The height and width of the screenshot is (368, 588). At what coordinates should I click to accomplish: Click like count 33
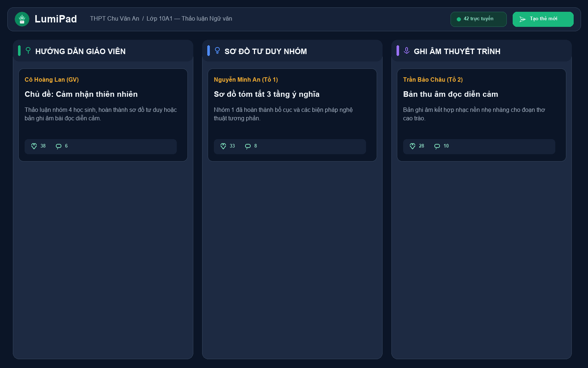232,146
